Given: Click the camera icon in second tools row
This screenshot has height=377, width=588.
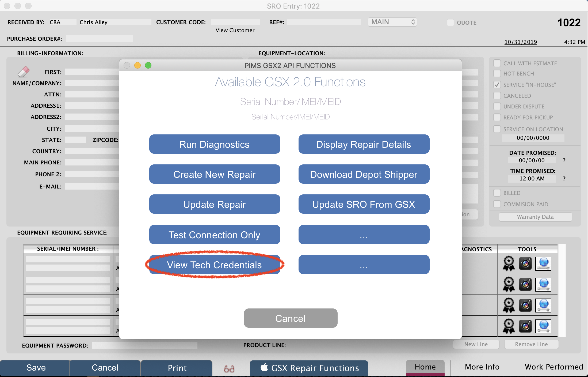Looking at the screenshot, I should point(525,284).
